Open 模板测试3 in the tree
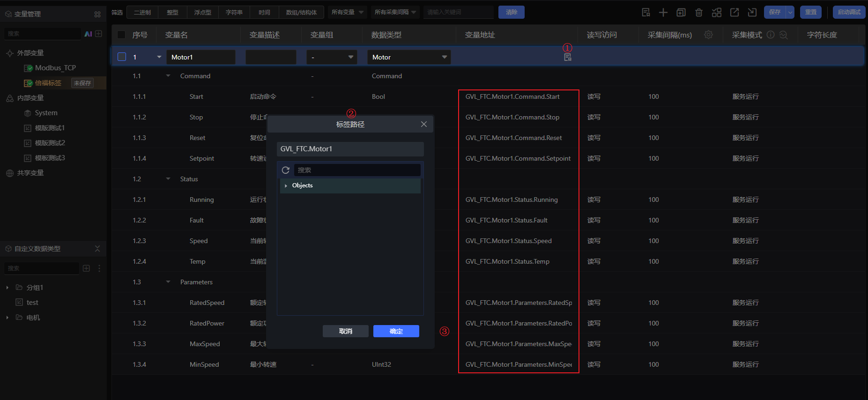This screenshot has height=400, width=868. pos(50,158)
